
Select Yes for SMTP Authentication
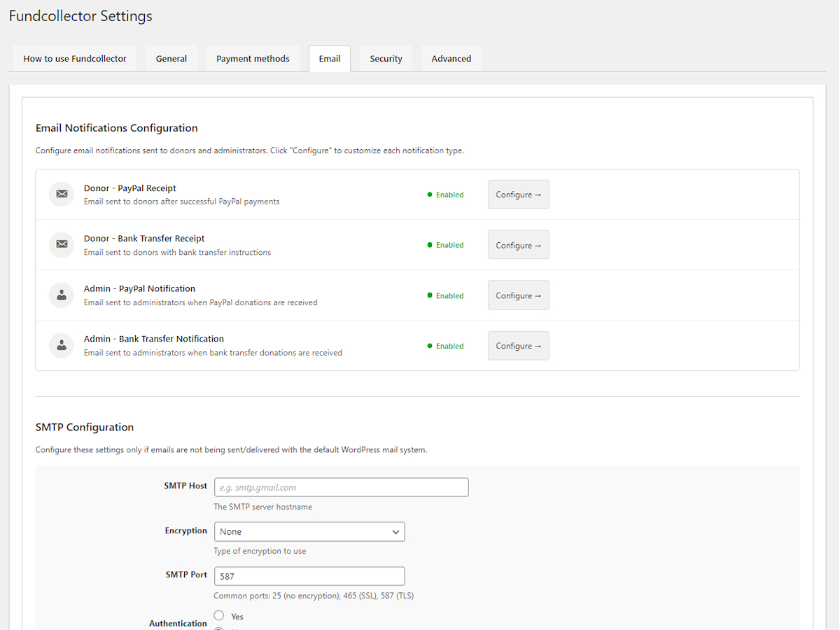point(219,615)
